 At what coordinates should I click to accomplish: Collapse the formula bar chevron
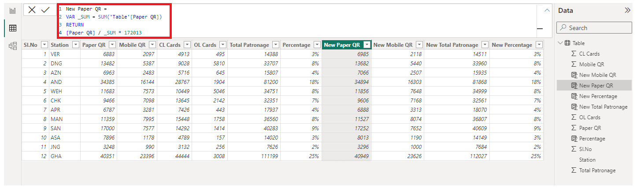coord(547,10)
